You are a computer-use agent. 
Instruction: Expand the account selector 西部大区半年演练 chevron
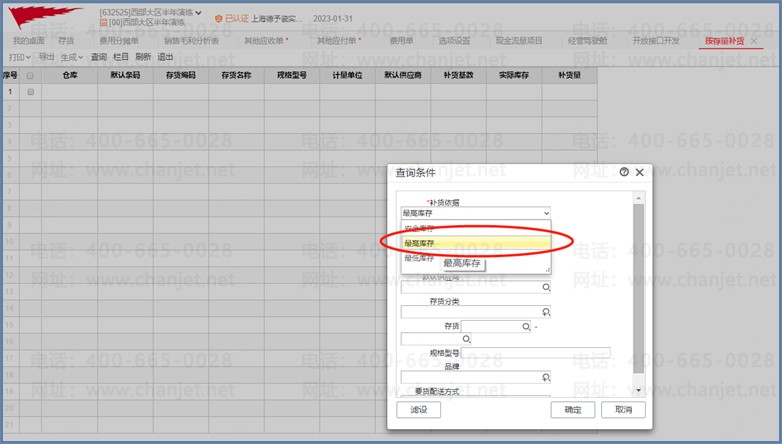198,12
